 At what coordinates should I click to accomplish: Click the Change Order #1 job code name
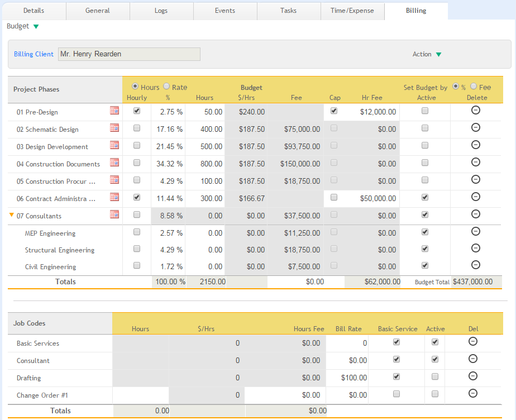click(x=42, y=395)
